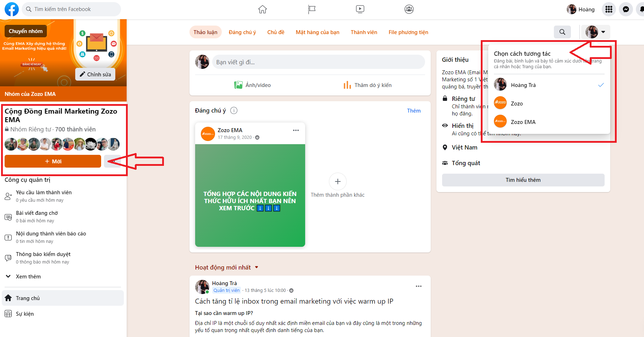Select Zozo EMA as interacting identity
The height and width of the screenshot is (337, 644).
(x=549, y=122)
